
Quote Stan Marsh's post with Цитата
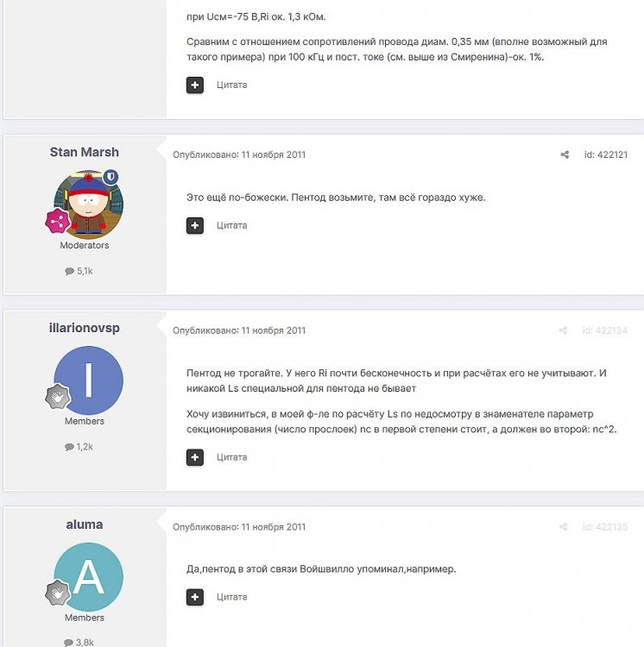pos(232,226)
